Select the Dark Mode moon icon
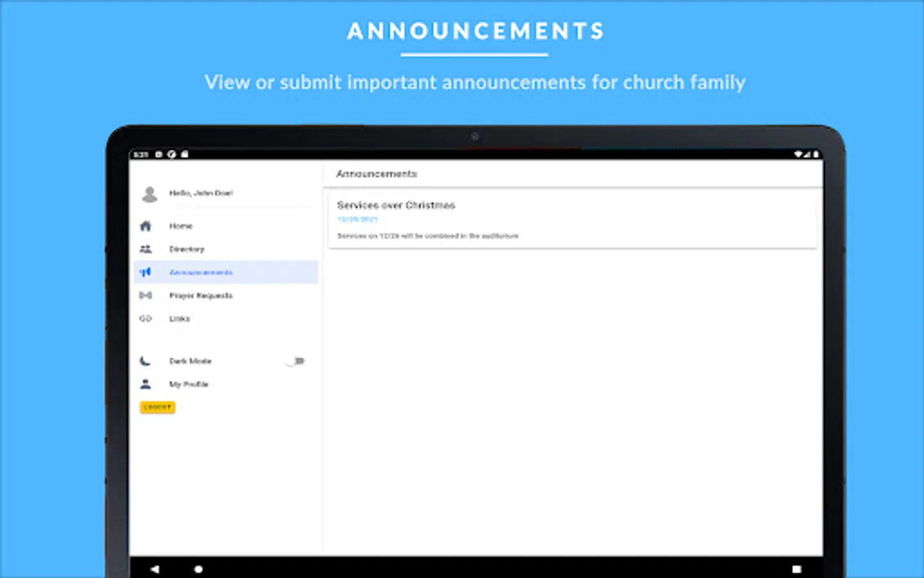Screen dimensions: 924x578 (x=146, y=361)
